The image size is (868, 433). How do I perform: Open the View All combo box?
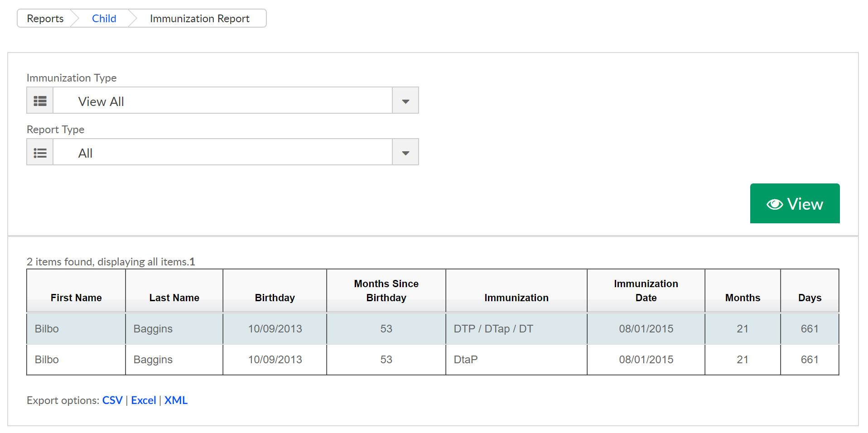pos(222,101)
